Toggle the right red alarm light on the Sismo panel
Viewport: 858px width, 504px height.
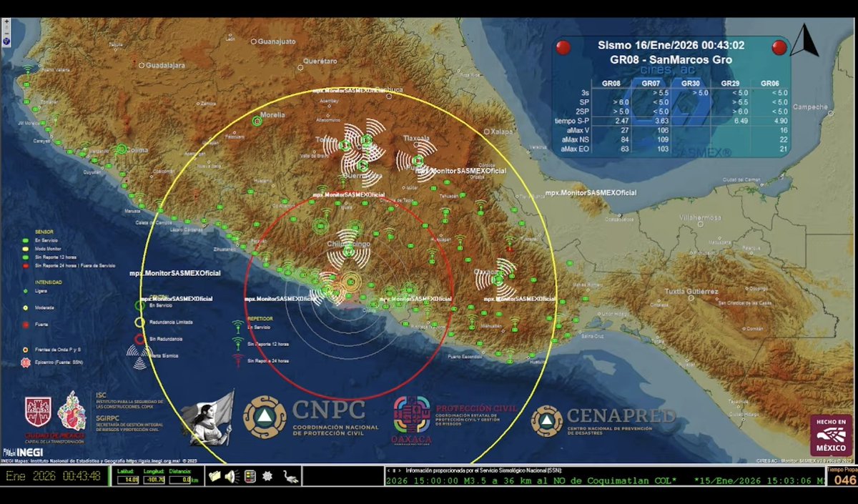781,47
